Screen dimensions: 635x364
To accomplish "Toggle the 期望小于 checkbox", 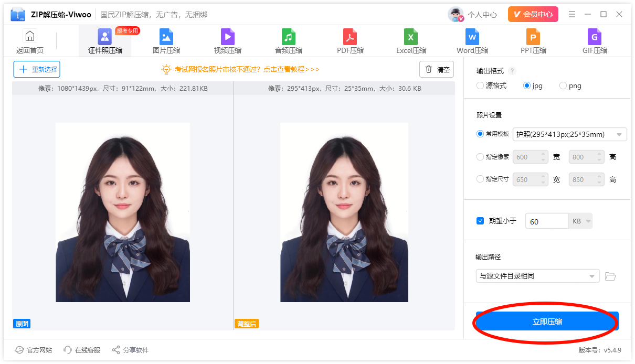I will (x=480, y=221).
